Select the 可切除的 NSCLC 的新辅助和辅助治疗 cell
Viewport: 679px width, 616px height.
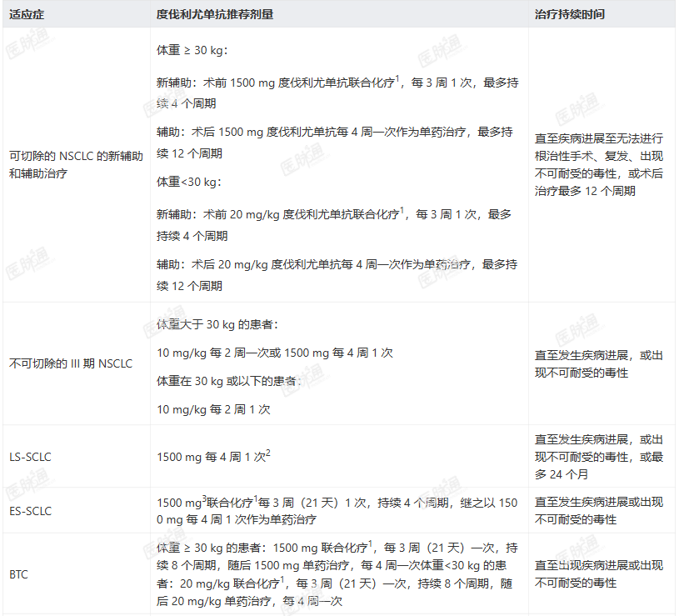tap(76, 164)
